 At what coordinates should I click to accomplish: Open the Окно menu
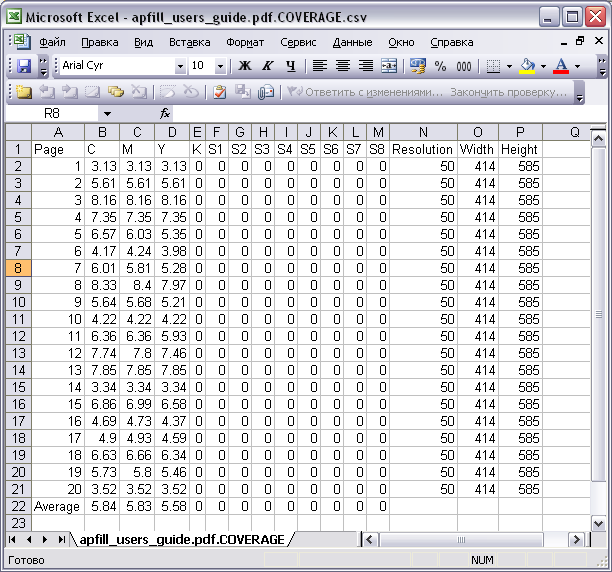401,42
